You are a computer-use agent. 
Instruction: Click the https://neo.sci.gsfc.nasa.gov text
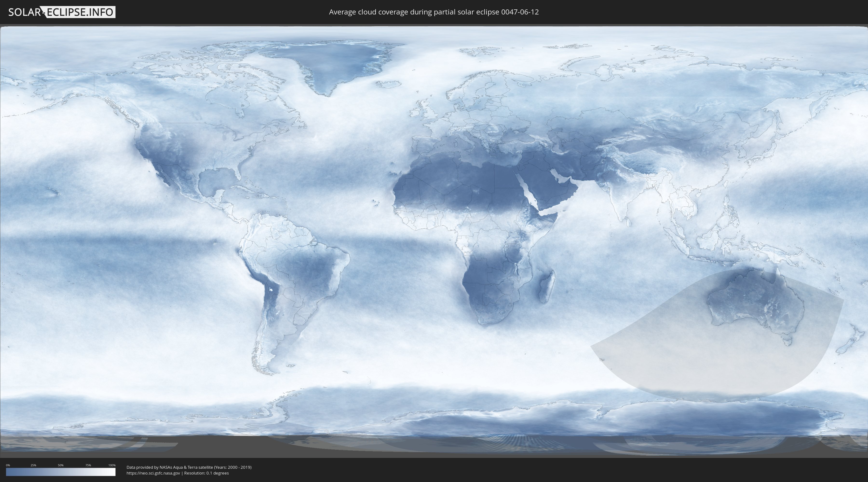(153, 473)
